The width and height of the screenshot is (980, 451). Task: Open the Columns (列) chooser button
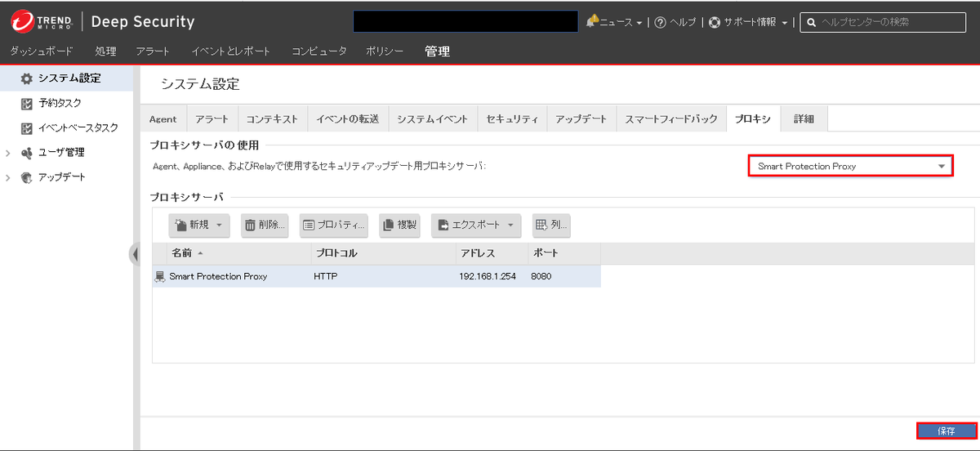click(550, 225)
